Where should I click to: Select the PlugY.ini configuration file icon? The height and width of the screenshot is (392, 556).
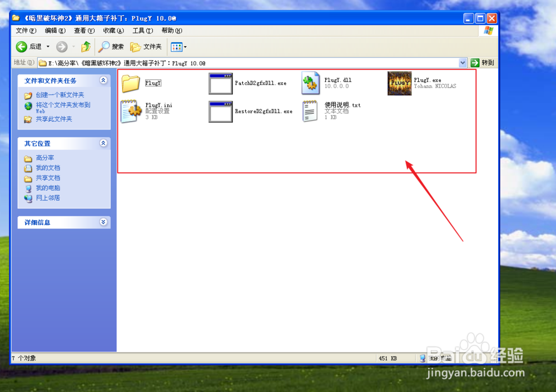point(130,111)
